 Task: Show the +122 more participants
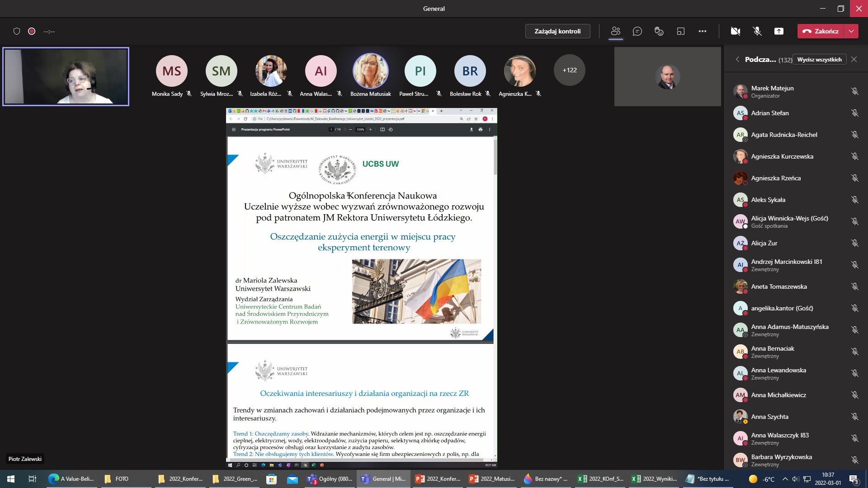tap(569, 70)
